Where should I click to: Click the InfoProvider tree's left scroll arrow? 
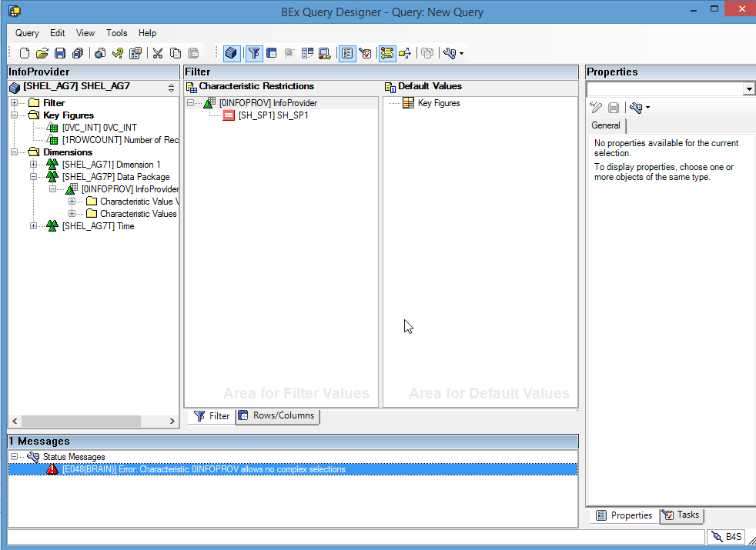(x=15, y=421)
